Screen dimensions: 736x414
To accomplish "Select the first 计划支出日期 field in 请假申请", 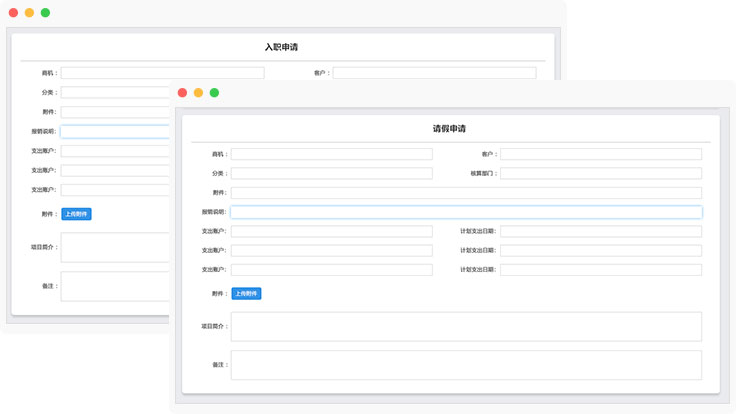I will click(x=600, y=231).
